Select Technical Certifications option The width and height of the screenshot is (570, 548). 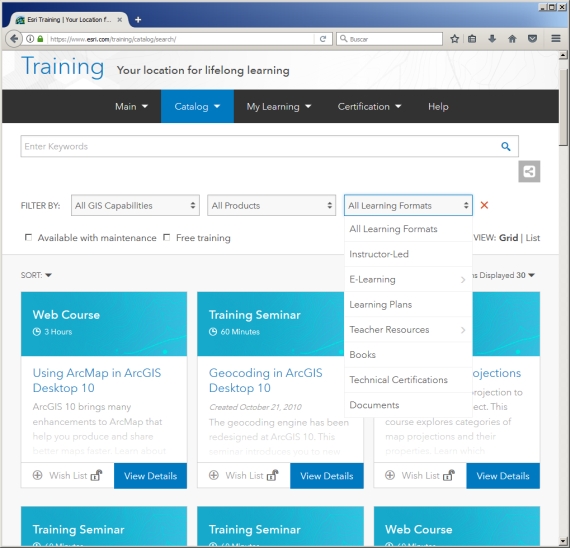pyautogui.click(x=408, y=380)
